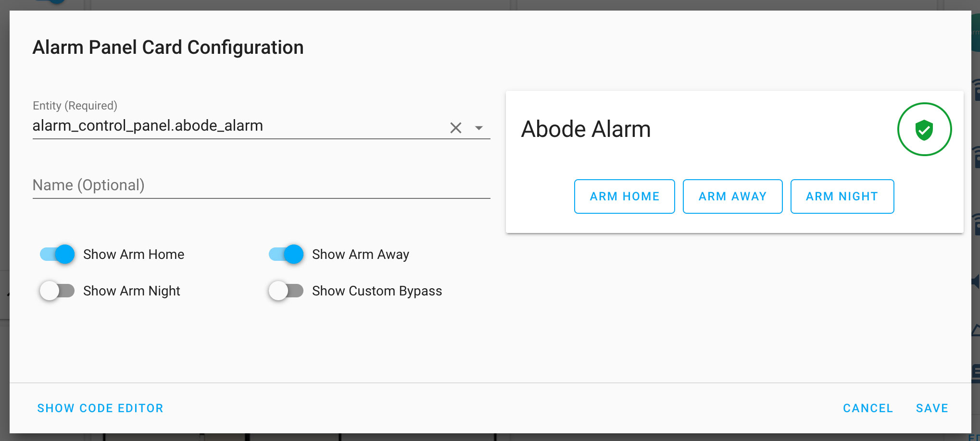Click the Alarm Panel Card Configuration heading
Viewport: 980px width, 441px height.
168,48
